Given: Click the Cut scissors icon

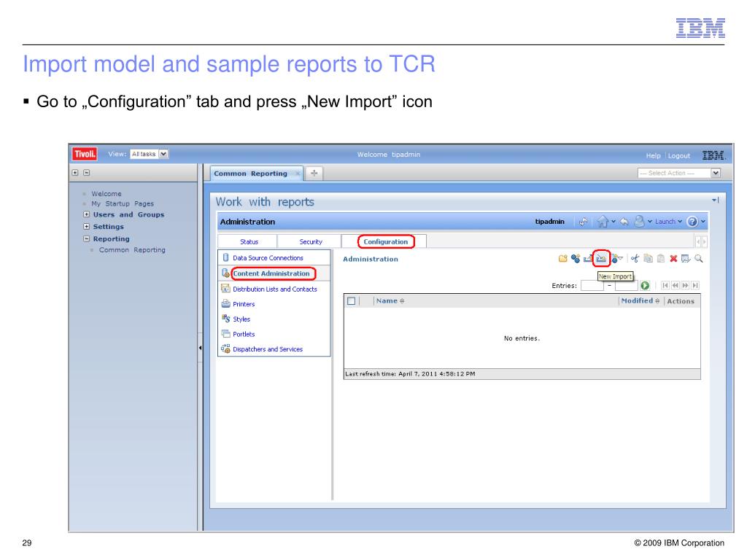Looking at the screenshot, I should (635, 259).
